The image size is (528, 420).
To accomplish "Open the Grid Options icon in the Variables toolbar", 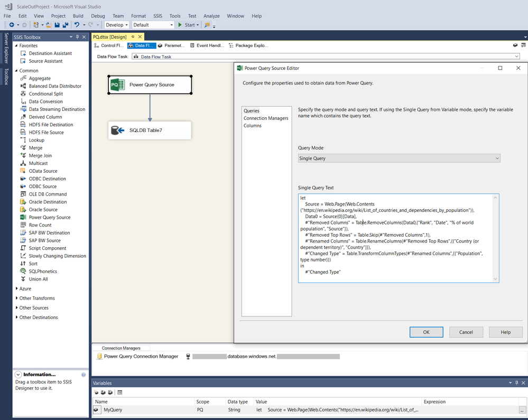I will [x=120, y=393].
